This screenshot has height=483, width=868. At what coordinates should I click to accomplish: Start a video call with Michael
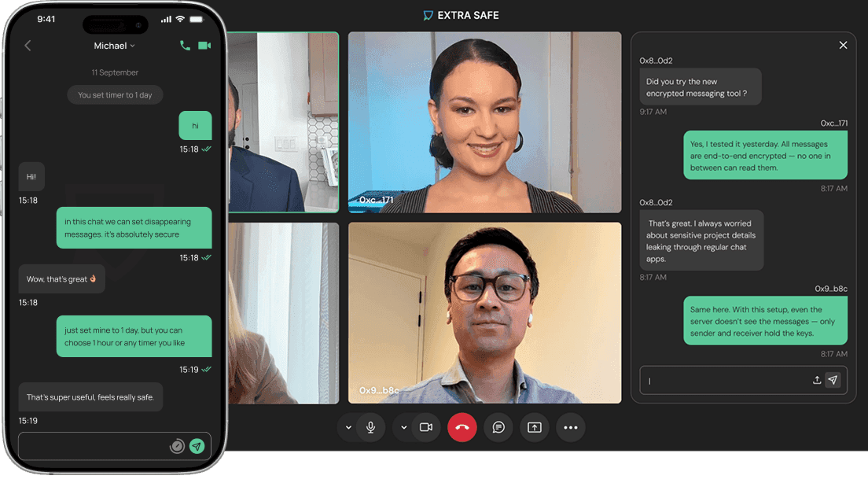tap(204, 46)
